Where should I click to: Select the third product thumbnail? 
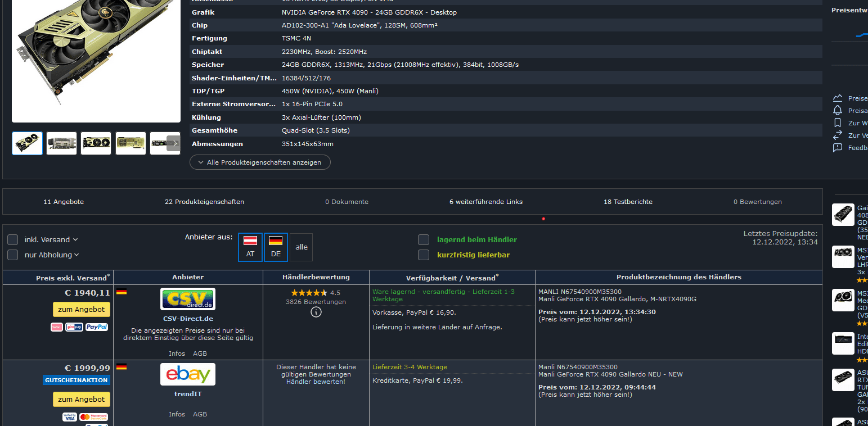[x=96, y=143]
